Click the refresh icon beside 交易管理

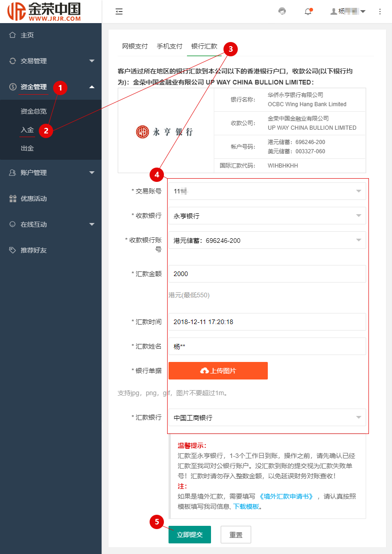pyautogui.click(x=12, y=61)
